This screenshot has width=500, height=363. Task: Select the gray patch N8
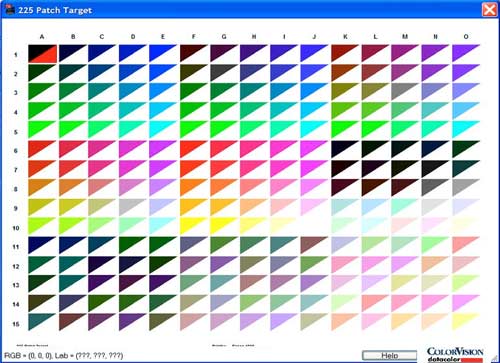click(x=435, y=188)
